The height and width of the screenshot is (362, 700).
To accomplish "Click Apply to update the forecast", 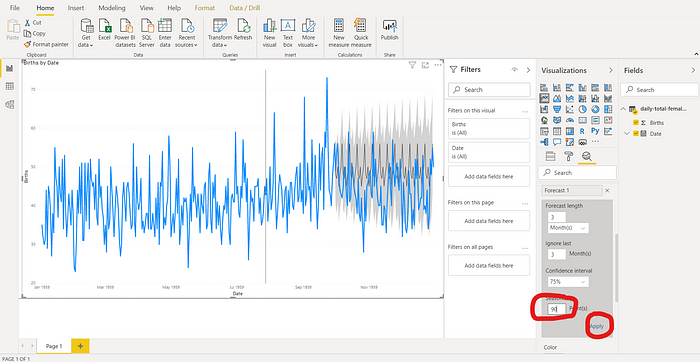I will pos(596,326).
